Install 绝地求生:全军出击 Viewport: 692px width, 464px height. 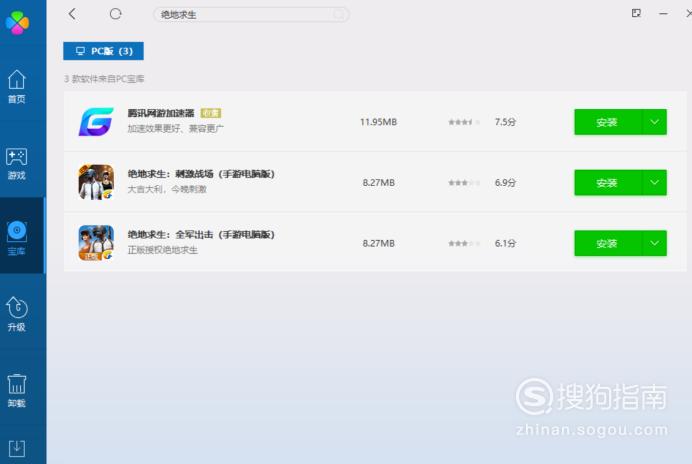(x=607, y=243)
